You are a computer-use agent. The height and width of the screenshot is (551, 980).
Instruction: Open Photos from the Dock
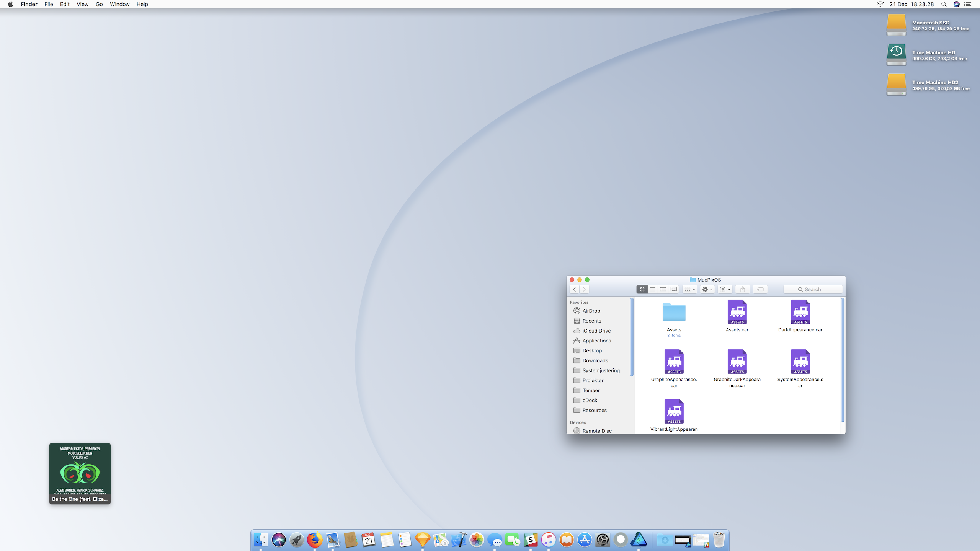click(x=477, y=540)
